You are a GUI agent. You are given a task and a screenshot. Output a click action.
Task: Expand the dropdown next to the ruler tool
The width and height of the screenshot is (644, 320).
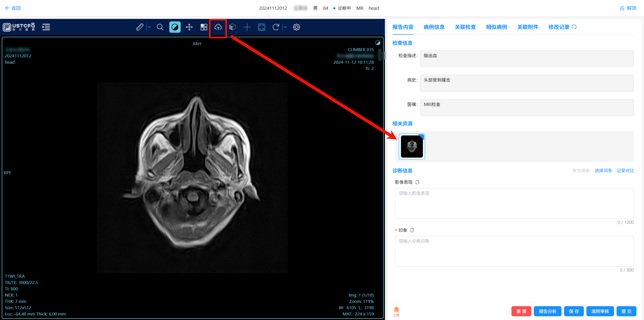coord(149,27)
